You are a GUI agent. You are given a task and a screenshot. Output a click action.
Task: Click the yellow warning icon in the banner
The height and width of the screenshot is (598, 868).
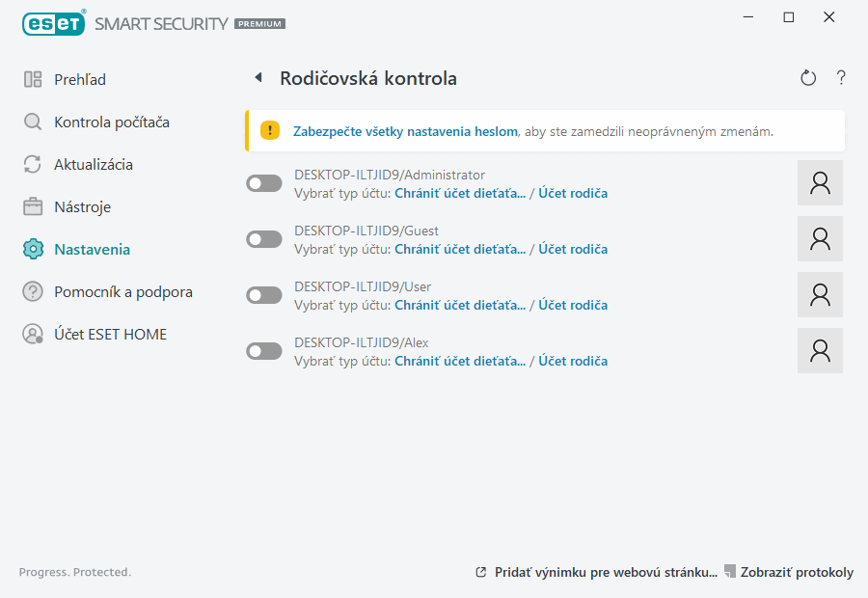pos(271,130)
